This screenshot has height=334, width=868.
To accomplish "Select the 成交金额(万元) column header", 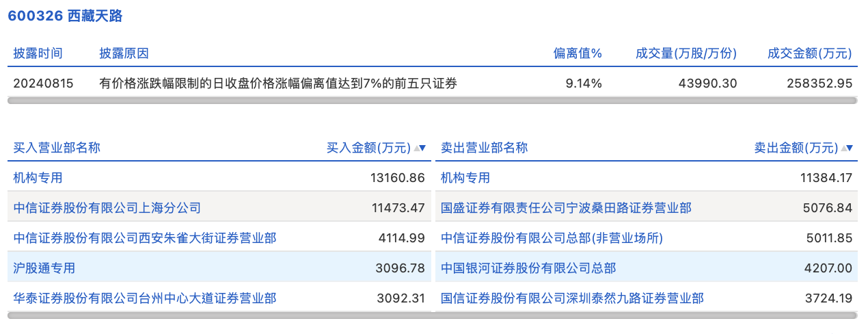I will [x=809, y=53].
